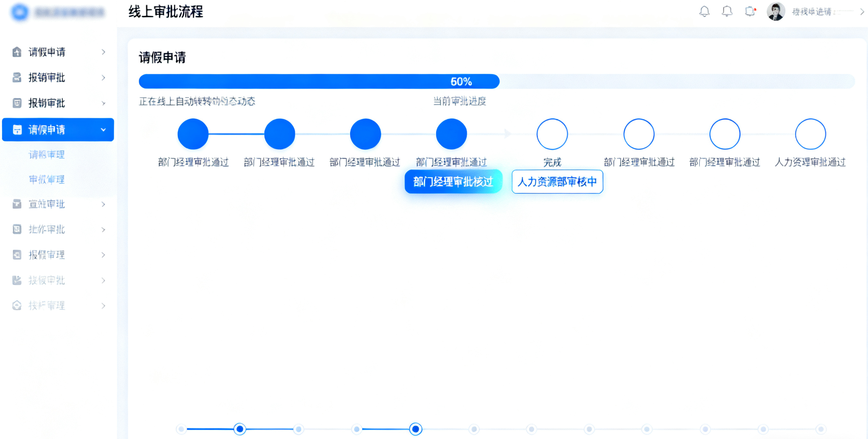
Task: Open the message icon with red dot
Action: [750, 12]
